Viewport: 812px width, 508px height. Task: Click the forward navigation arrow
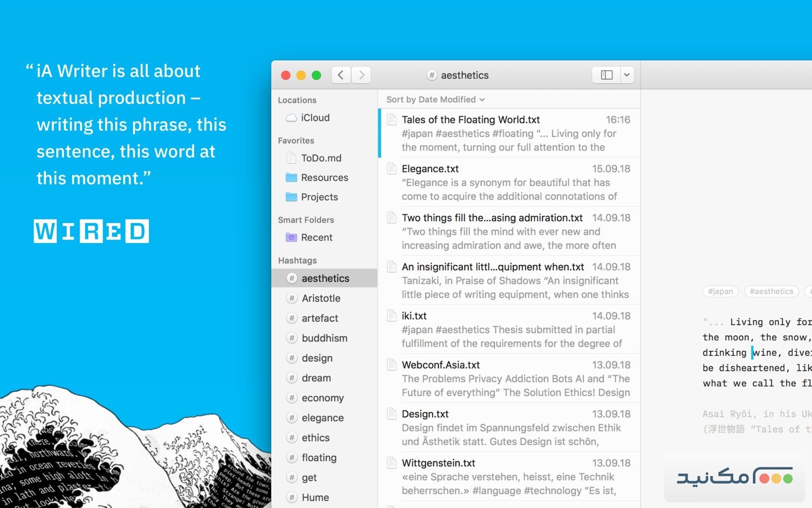(x=361, y=75)
